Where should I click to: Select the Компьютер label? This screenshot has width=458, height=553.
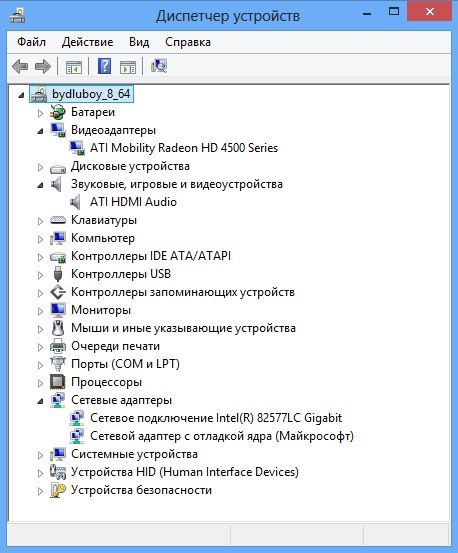click(x=103, y=238)
